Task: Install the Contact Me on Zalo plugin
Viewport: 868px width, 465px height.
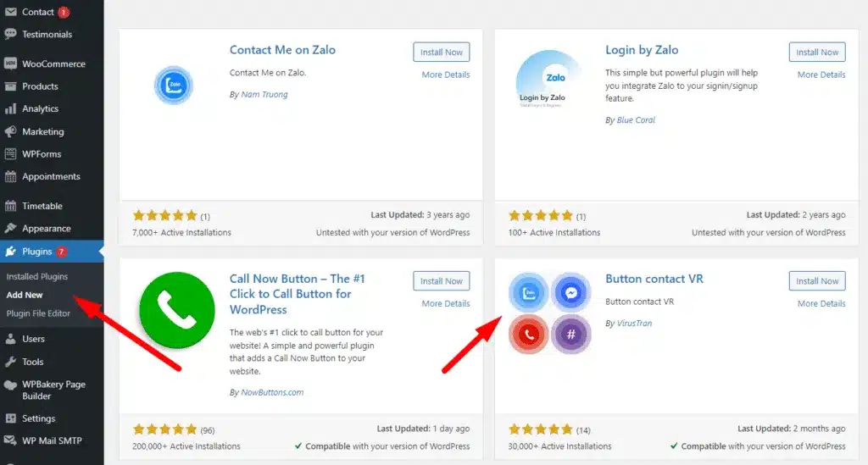Action: (x=441, y=52)
